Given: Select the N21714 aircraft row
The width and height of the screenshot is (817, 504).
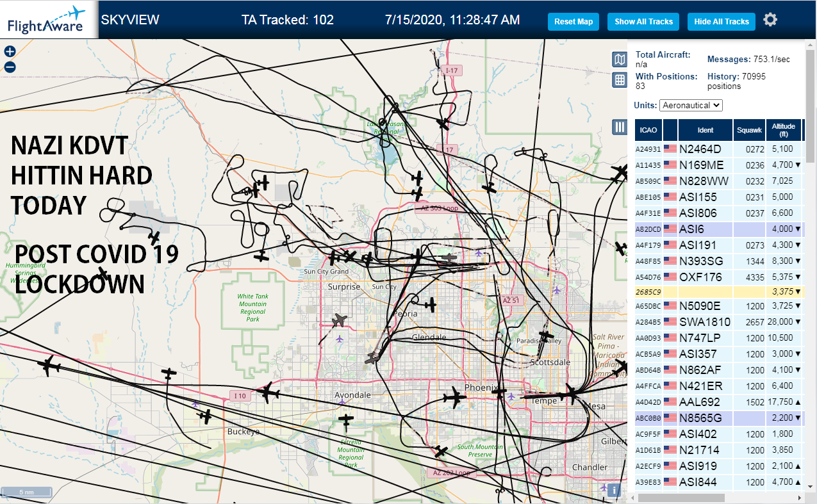Looking at the screenshot, I should (718, 450).
